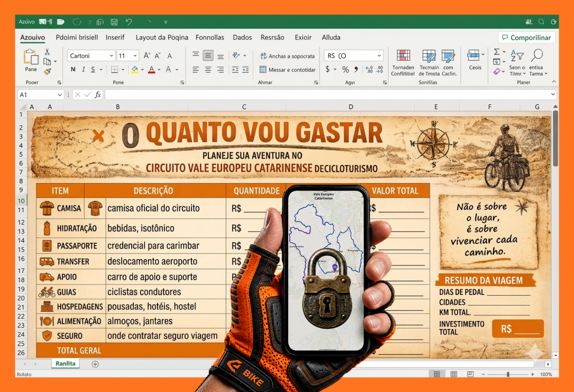
Task: Expand the formula bar chevron
Action: 553,95
